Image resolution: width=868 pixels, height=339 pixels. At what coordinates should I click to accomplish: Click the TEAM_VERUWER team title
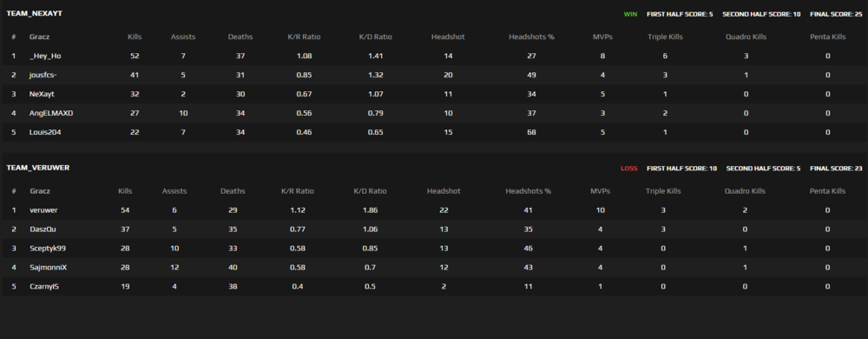coord(37,167)
